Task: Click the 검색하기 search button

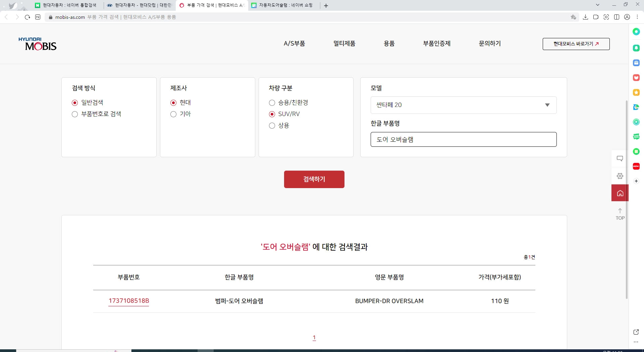Action: tap(314, 179)
